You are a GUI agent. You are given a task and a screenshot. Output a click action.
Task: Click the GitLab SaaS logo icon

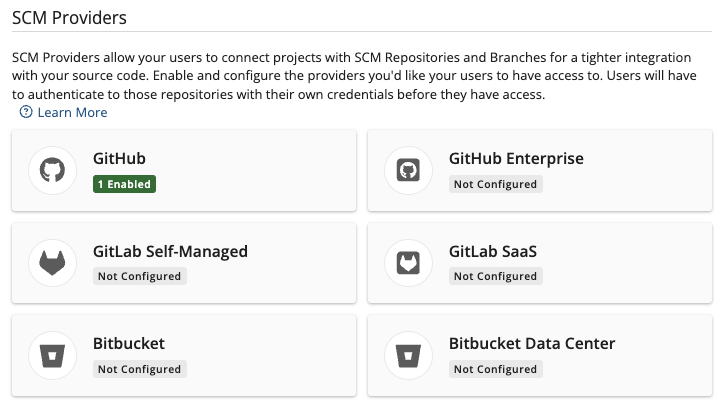pos(408,262)
